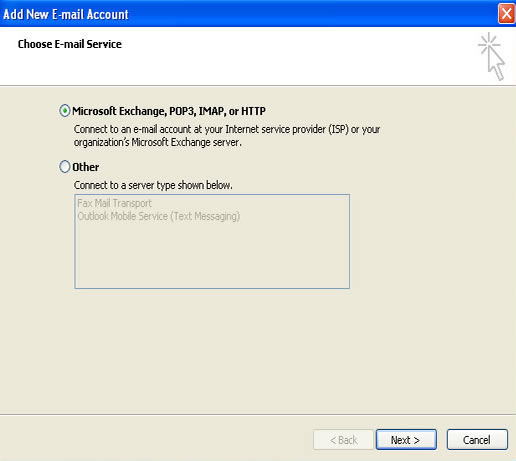The width and height of the screenshot is (516, 461).
Task: Click the 'Microsoft Exchange, POP3, IMAP, or HTTP' label
Action: pos(169,111)
